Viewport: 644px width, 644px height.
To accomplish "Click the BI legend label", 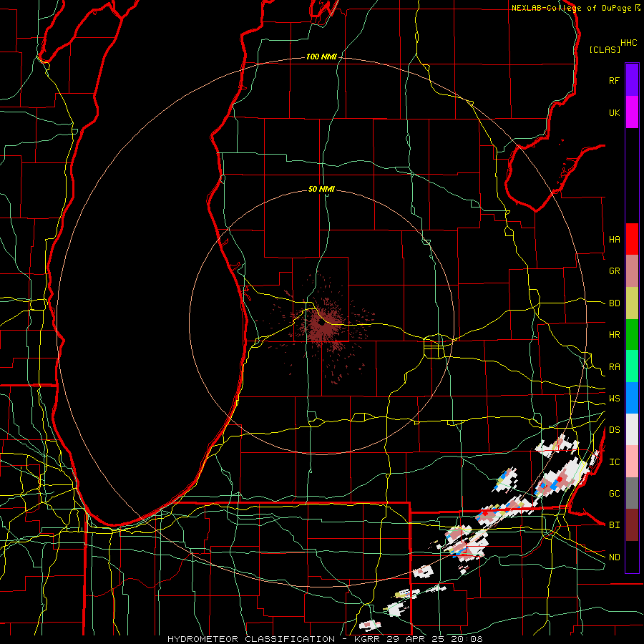I will pos(614,525).
